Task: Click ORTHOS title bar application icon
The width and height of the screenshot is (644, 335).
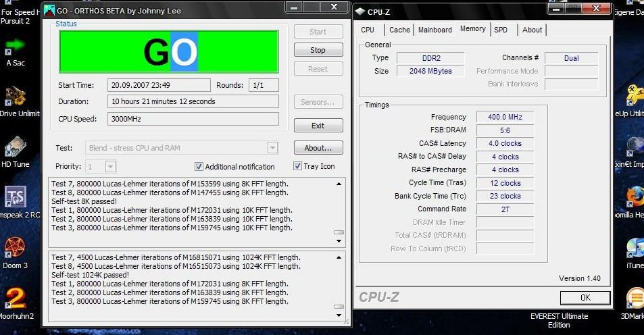Action: 49,10
